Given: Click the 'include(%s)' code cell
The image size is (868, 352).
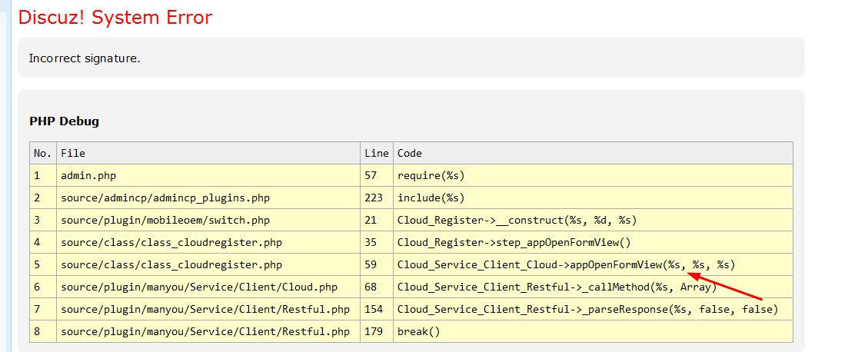Looking at the screenshot, I should coord(594,198).
